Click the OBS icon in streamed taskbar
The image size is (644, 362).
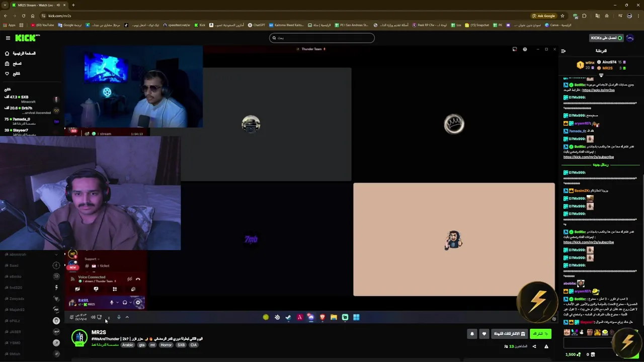click(277, 317)
